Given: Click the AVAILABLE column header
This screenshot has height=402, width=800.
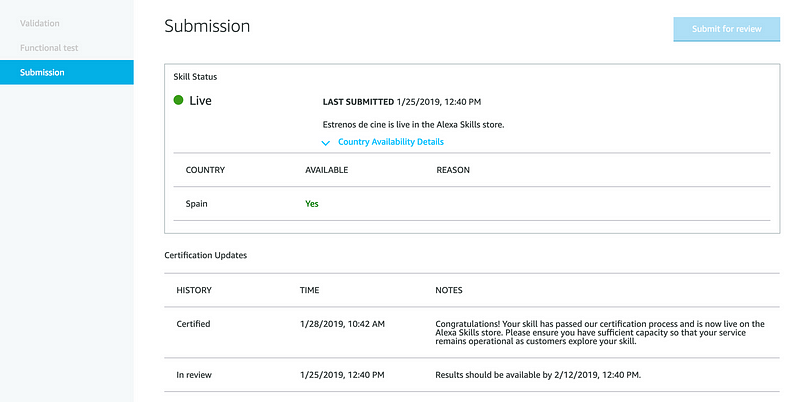Looking at the screenshot, I should tap(326, 170).
